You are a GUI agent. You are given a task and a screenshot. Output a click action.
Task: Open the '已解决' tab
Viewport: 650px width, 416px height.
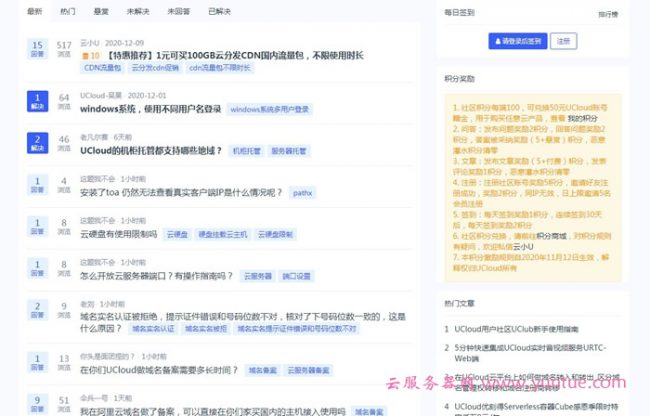point(217,12)
